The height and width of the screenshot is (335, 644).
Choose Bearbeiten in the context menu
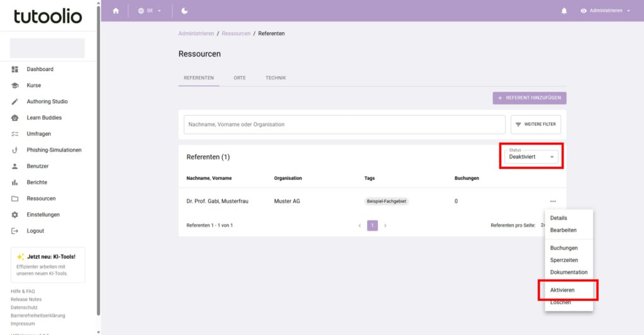pyautogui.click(x=569, y=230)
